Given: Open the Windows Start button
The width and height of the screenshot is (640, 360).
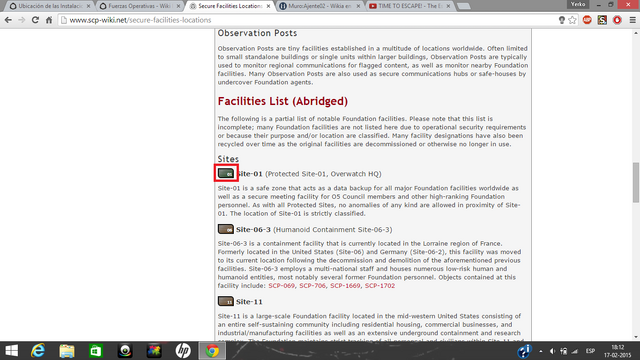Looking at the screenshot, I should coord(11,351).
